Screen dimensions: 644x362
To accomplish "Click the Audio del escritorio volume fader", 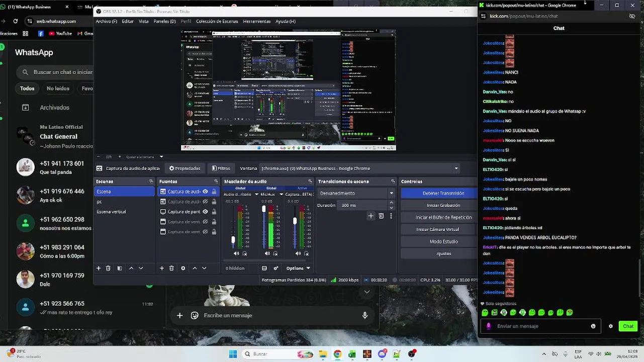I will (233, 240).
